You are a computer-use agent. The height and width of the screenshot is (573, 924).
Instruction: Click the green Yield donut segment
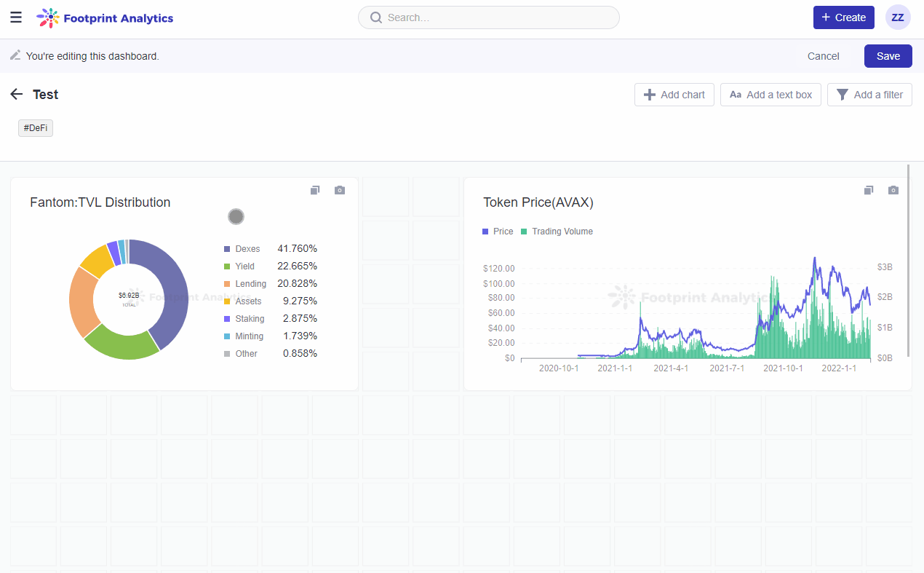pyautogui.click(x=124, y=346)
